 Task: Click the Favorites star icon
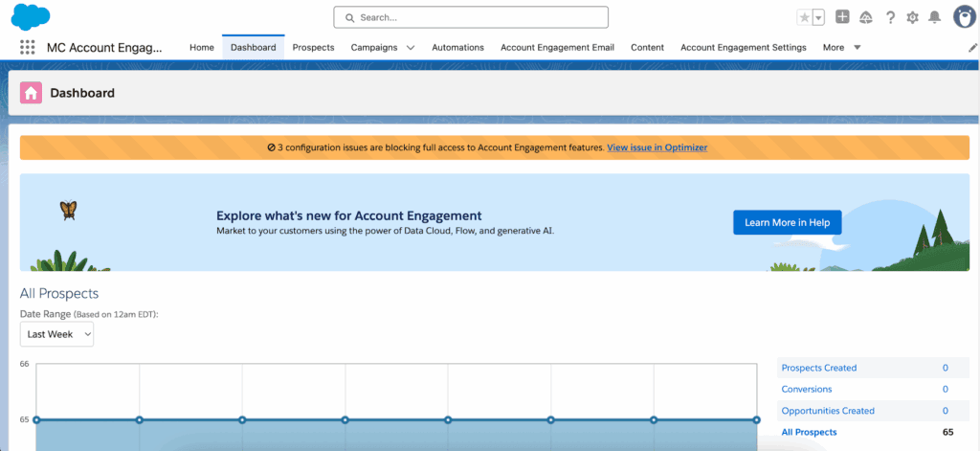(804, 17)
